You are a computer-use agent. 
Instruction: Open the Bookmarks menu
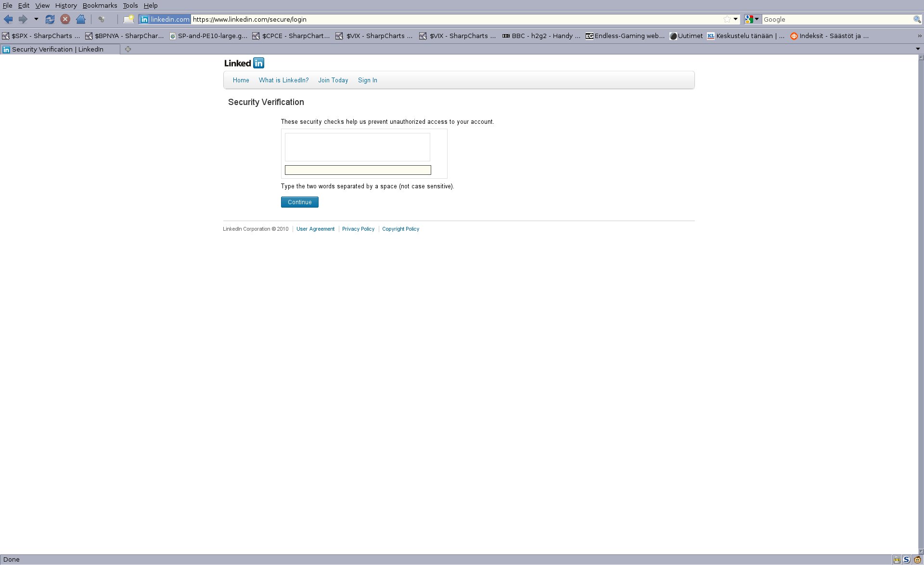click(x=100, y=5)
